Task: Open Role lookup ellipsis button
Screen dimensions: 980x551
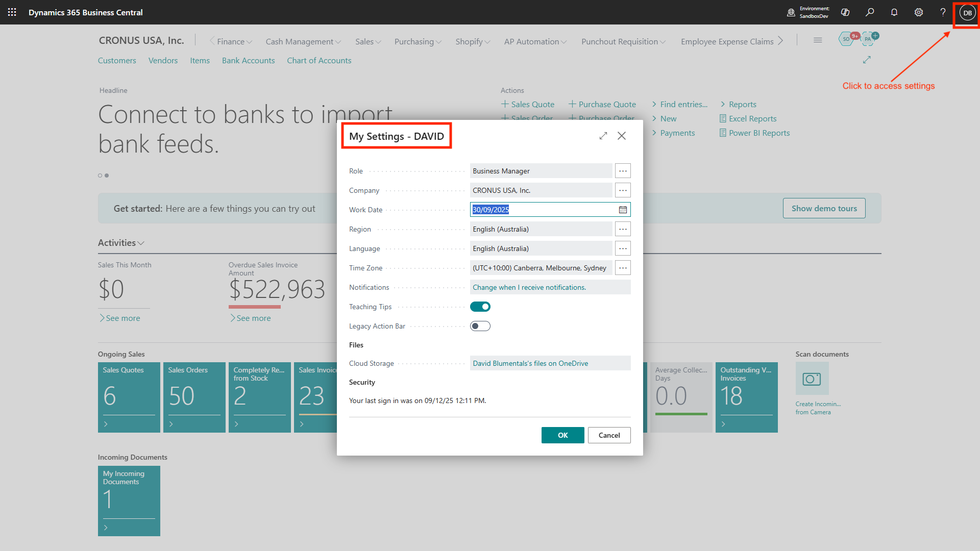Action: [x=623, y=171]
